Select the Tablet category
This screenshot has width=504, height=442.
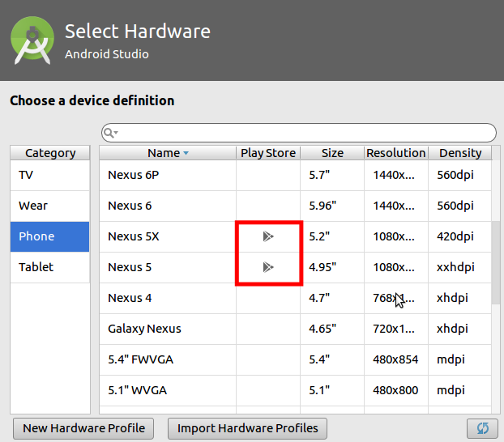click(x=49, y=267)
